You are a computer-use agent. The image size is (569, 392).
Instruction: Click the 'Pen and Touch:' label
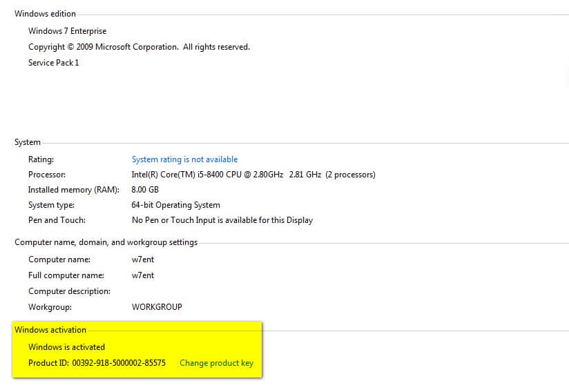click(x=57, y=220)
